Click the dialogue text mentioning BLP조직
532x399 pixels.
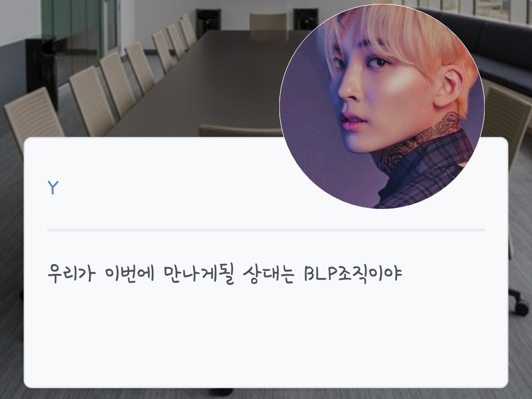(225, 273)
